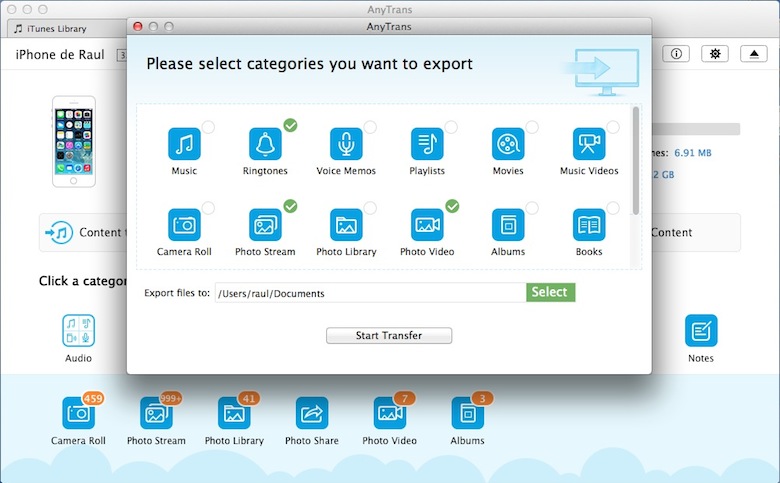The width and height of the screenshot is (780, 483).
Task: Click the eject device button
Action: [754, 54]
